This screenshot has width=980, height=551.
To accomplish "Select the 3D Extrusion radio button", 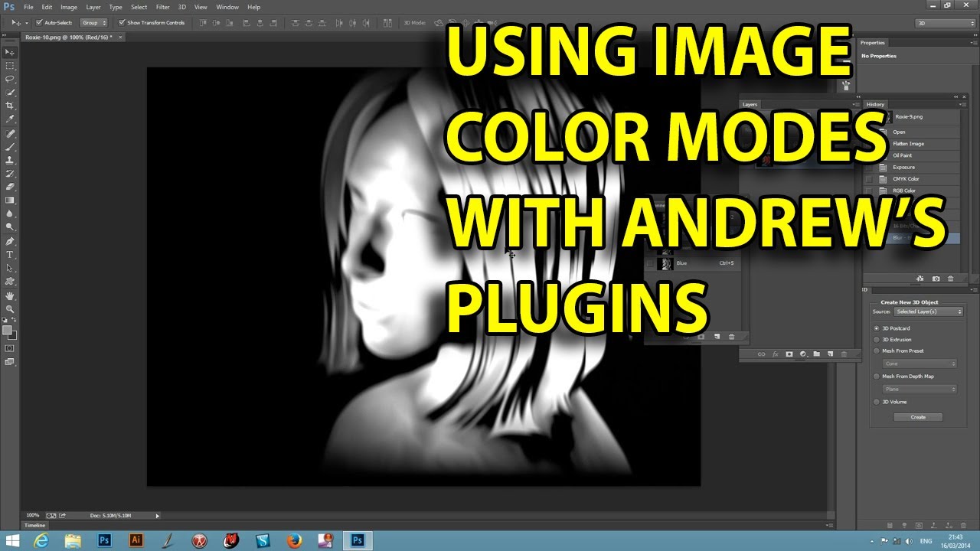I will point(877,340).
